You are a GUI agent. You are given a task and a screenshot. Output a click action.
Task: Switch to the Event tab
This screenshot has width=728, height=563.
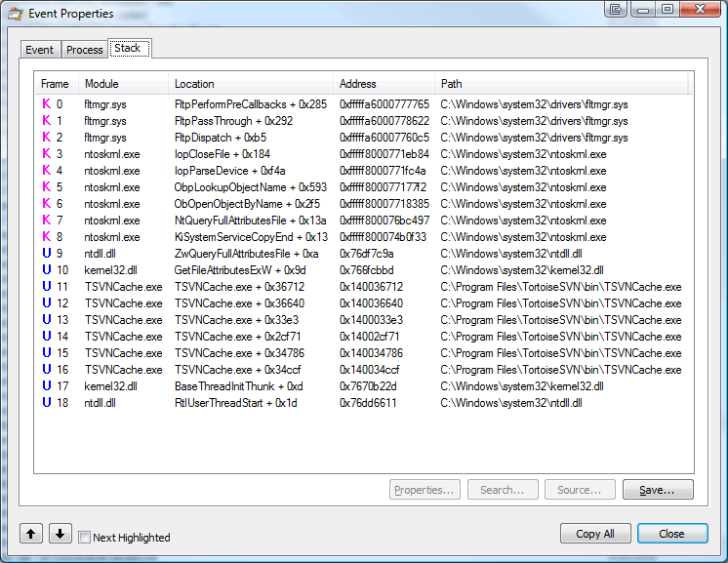tap(39, 50)
